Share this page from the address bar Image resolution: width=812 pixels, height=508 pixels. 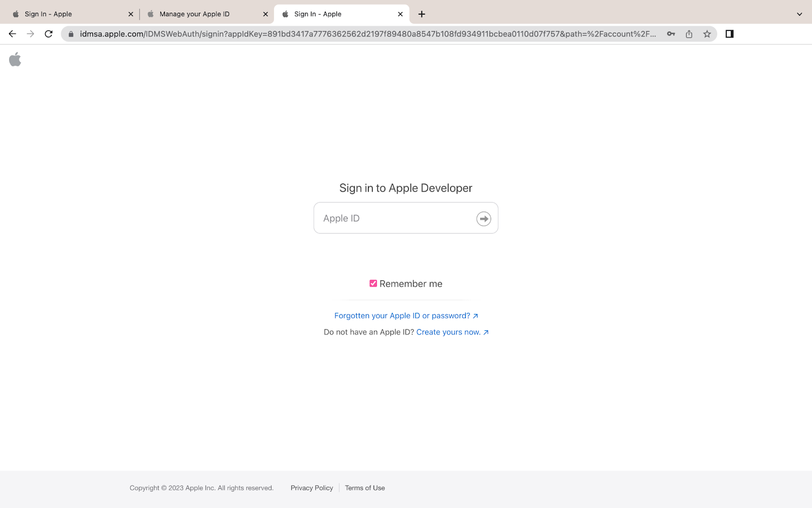click(x=689, y=34)
